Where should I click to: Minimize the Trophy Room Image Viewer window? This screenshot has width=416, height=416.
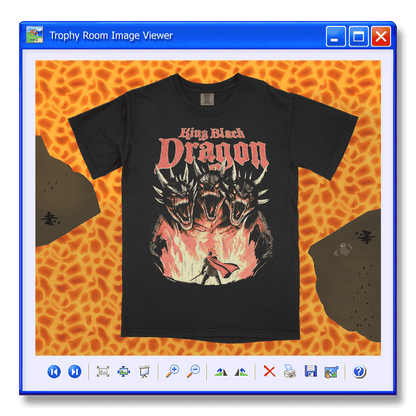(336, 36)
